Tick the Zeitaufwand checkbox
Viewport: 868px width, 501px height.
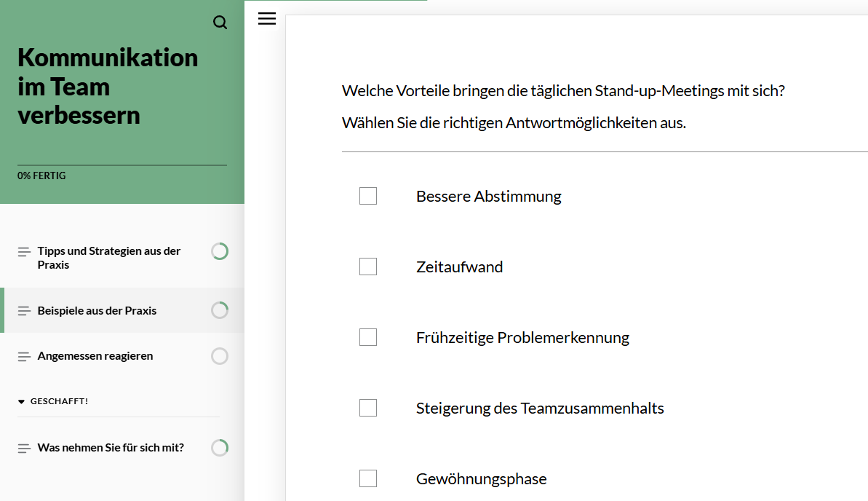click(x=368, y=267)
